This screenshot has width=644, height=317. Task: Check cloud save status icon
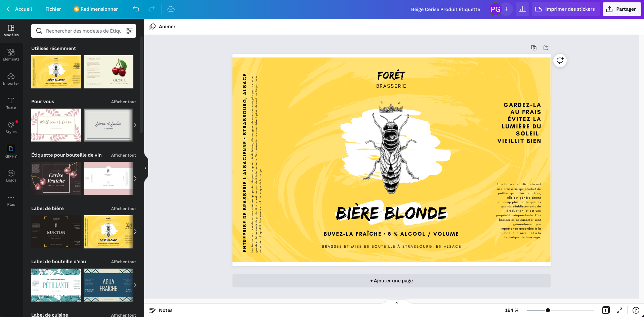click(171, 9)
